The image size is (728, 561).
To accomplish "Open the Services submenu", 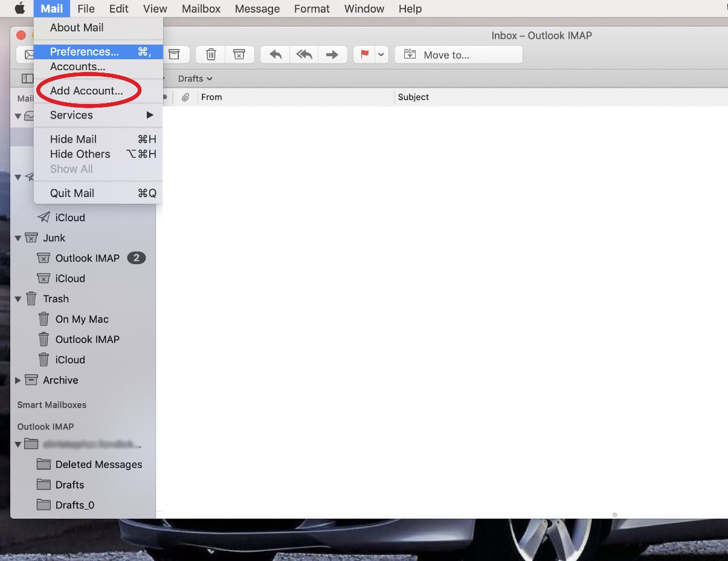I will pos(98,115).
